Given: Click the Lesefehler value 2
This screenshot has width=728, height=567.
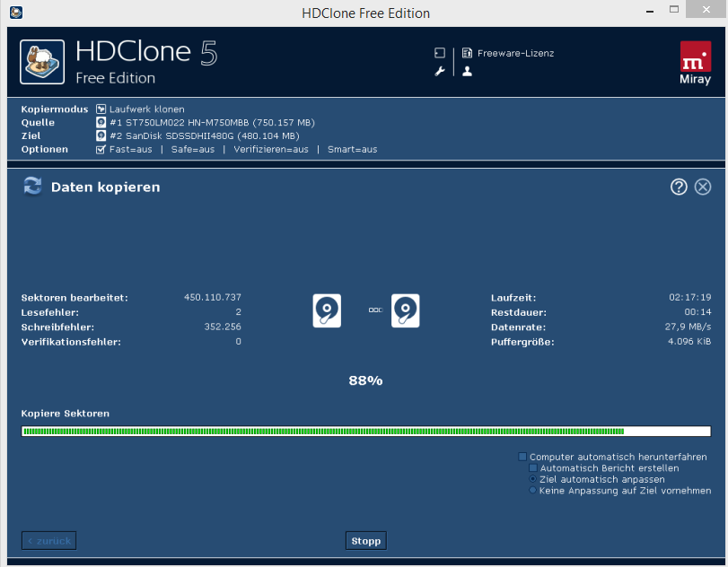Looking at the screenshot, I should point(238,312).
